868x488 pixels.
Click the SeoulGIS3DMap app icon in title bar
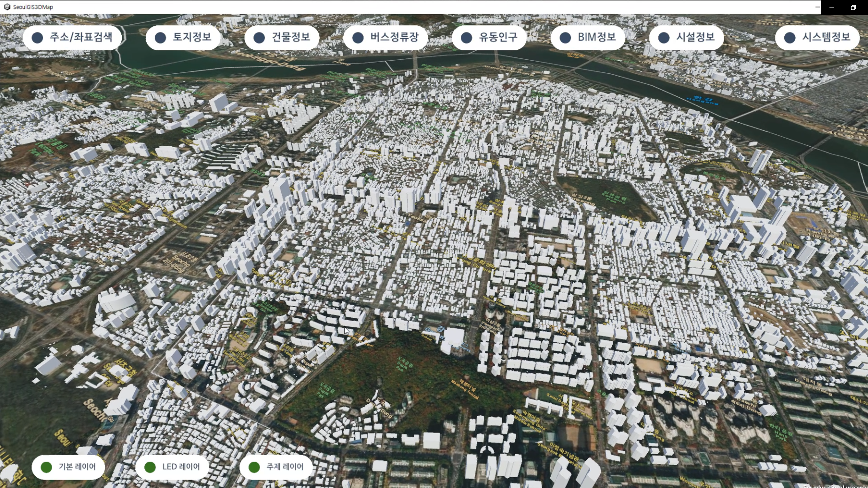click(x=7, y=7)
